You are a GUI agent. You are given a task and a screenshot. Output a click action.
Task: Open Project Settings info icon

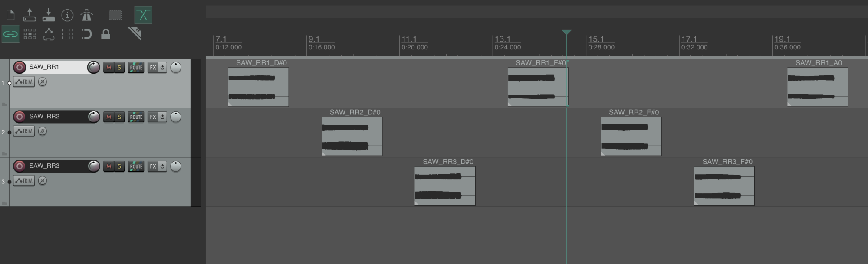67,15
